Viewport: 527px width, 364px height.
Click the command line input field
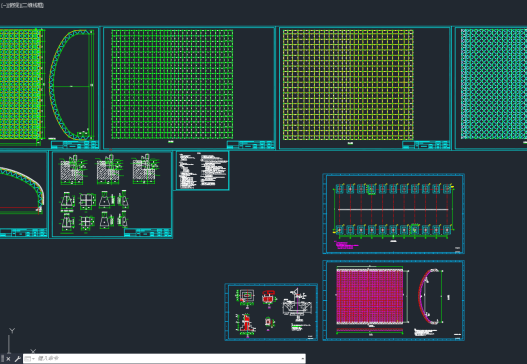pos(168,359)
